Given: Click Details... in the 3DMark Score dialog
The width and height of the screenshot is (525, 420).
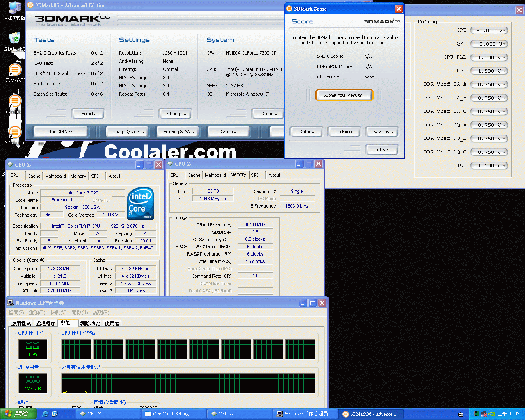Looking at the screenshot, I should click(x=308, y=132).
